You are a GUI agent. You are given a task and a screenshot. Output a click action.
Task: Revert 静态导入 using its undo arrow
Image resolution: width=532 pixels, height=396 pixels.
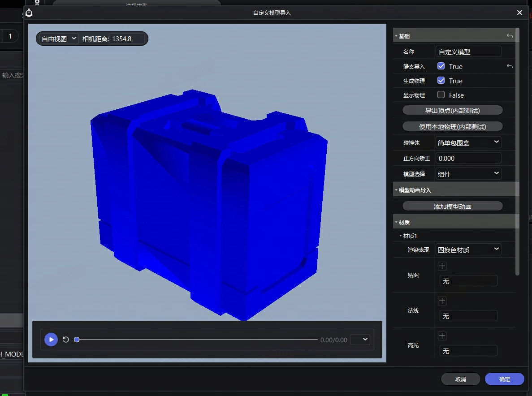tap(510, 66)
